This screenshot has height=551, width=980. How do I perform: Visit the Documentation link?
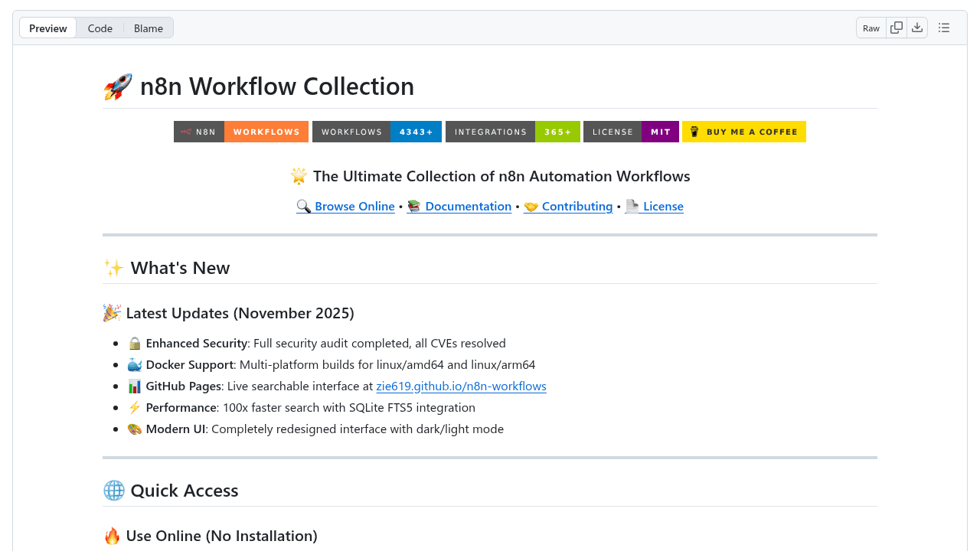point(468,206)
